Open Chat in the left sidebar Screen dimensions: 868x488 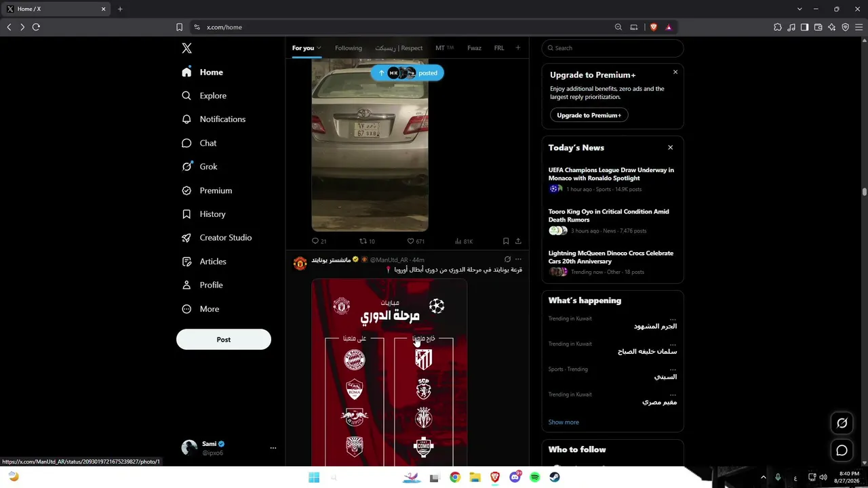pyautogui.click(x=199, y=143)
